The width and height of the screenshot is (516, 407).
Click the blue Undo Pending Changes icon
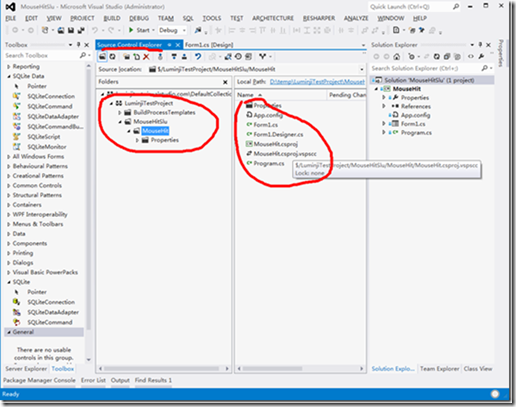coord(198,57)
